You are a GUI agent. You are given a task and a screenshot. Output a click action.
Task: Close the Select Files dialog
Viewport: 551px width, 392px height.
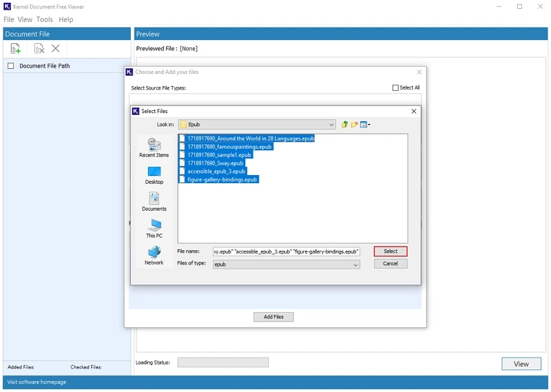[x=414, y=111]
